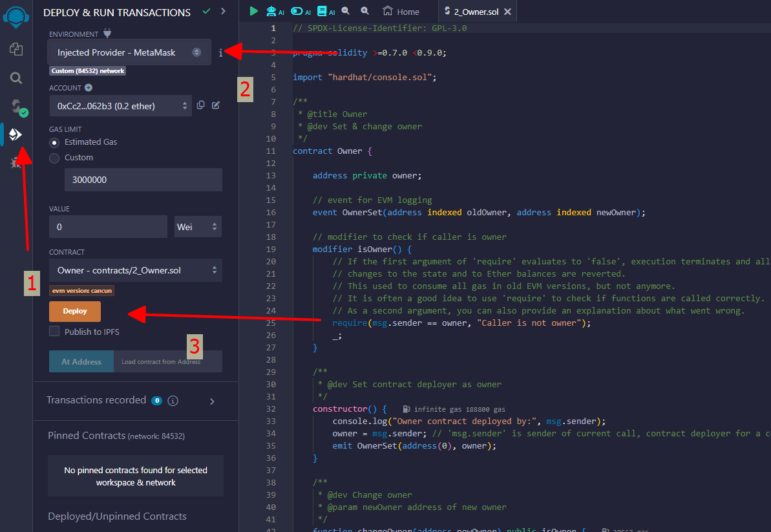Viewport: 771px width, 532px height.
Task: Open the debugger sidebar icon
Action: pyautogui.click(x=15, y=163)
